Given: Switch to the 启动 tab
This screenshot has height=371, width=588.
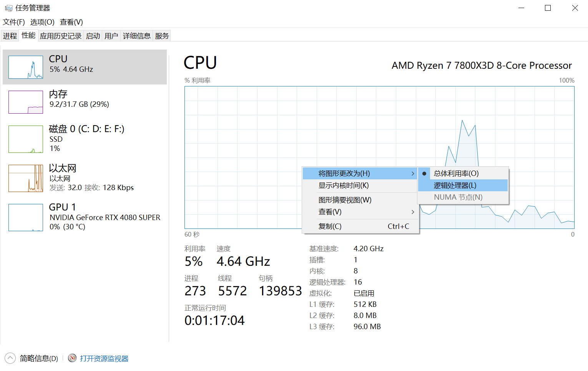Looking at the screenshot, I should pyautogui.click(x=93, y=36).
